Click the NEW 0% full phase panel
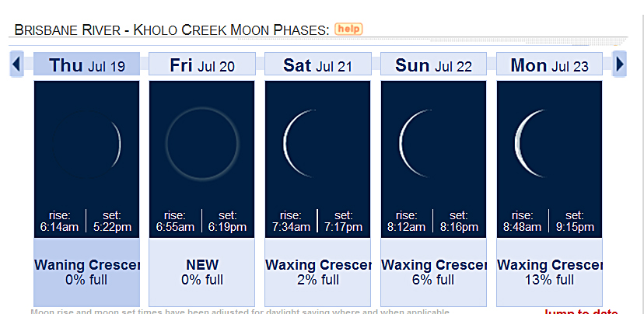Screen dimensions: 644x314 coord(202,272)
